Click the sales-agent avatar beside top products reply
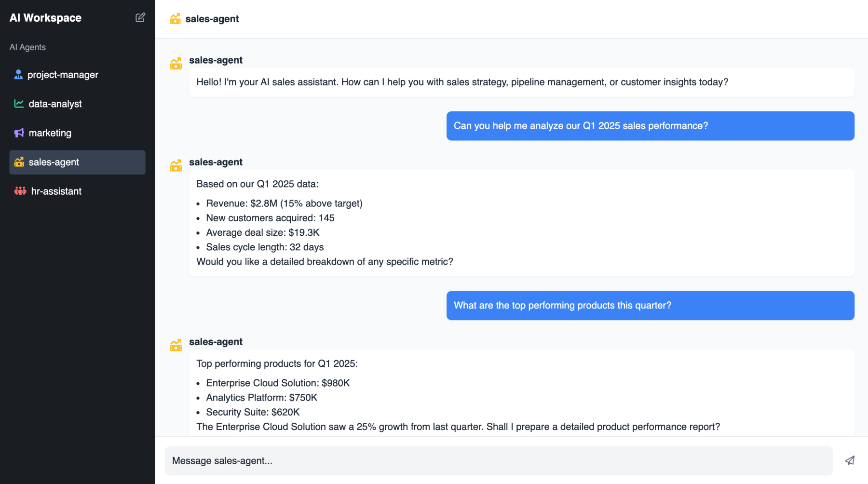 (176, 345)
